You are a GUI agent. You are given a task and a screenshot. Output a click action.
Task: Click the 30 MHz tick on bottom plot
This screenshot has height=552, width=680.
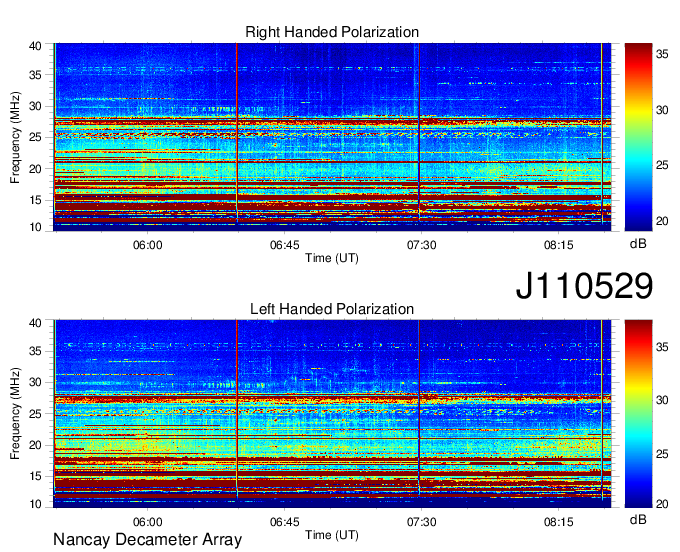tap(35, 382)
